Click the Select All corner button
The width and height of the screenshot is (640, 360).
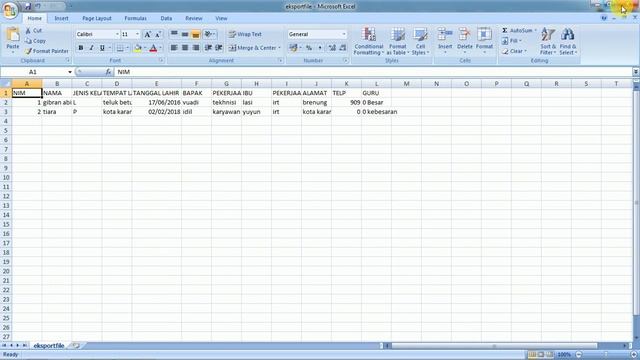tap(6, 84)
